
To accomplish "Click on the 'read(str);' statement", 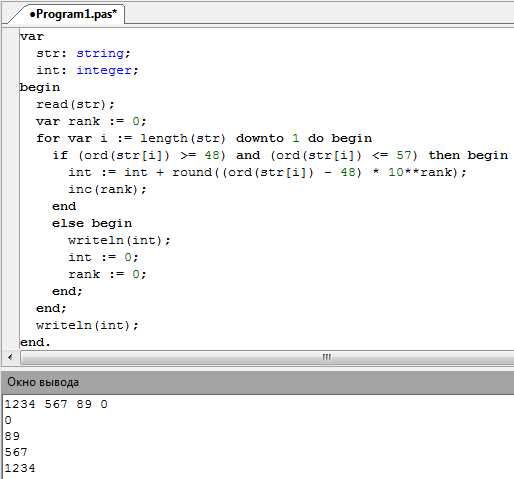I will point(75,104).
